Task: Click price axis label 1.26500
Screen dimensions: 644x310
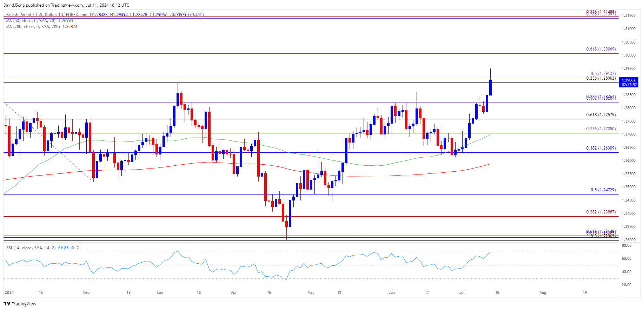Action: pos(629,147)
